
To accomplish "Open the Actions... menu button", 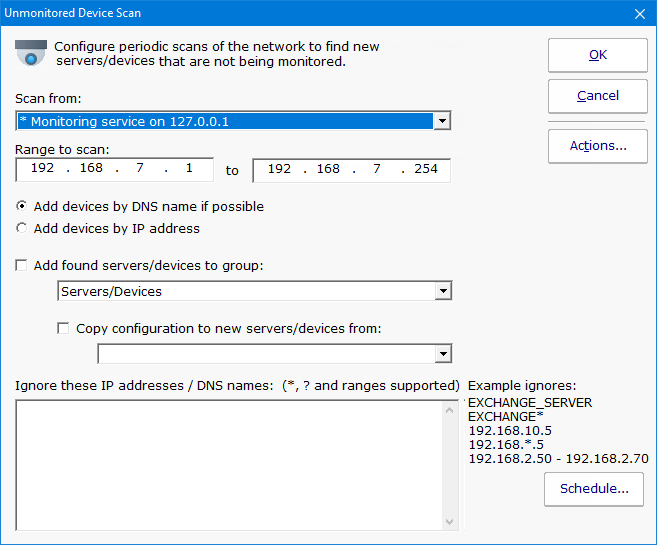I will [598, 146].
